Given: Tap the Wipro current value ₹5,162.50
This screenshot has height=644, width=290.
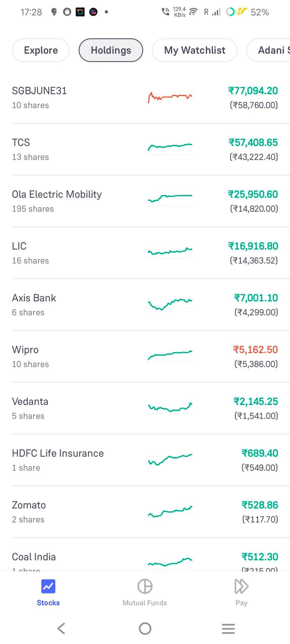Looking at the screenshot, I should (255, 350).
